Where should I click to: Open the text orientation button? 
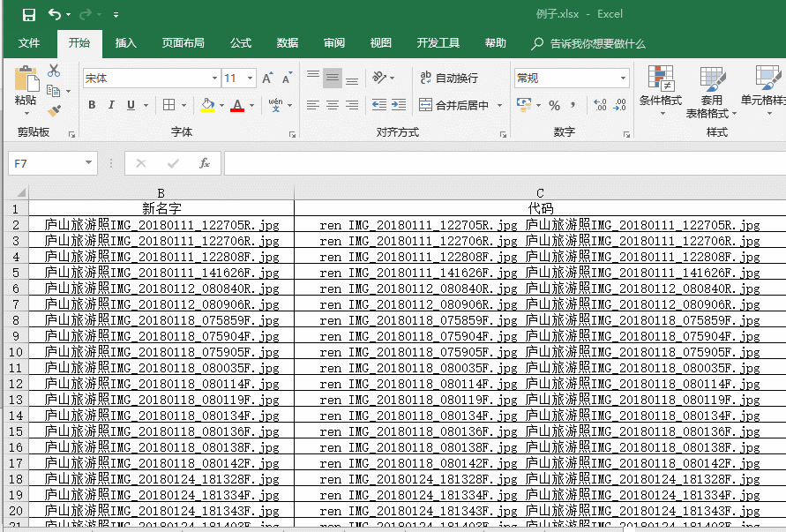point(379,78)
